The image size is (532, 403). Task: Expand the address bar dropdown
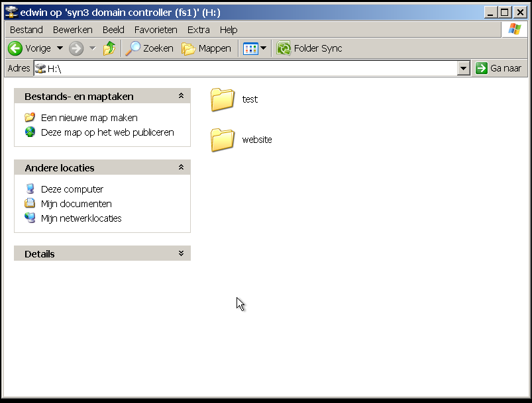tap(464, 68)
